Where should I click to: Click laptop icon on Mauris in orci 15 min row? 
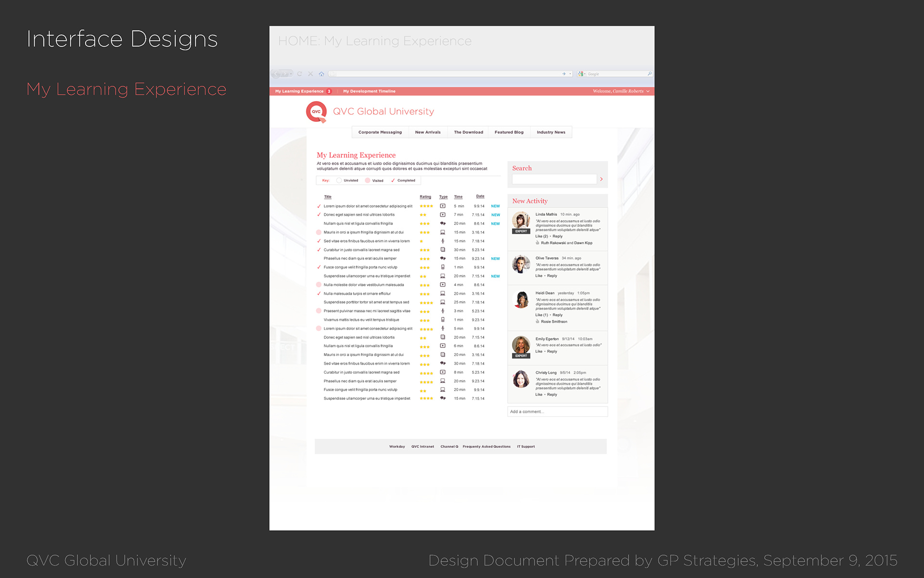coord(443,232)
